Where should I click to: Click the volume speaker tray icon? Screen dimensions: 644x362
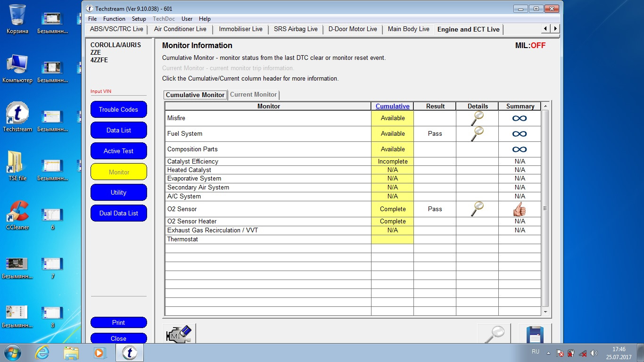click(x=594, y=353)
